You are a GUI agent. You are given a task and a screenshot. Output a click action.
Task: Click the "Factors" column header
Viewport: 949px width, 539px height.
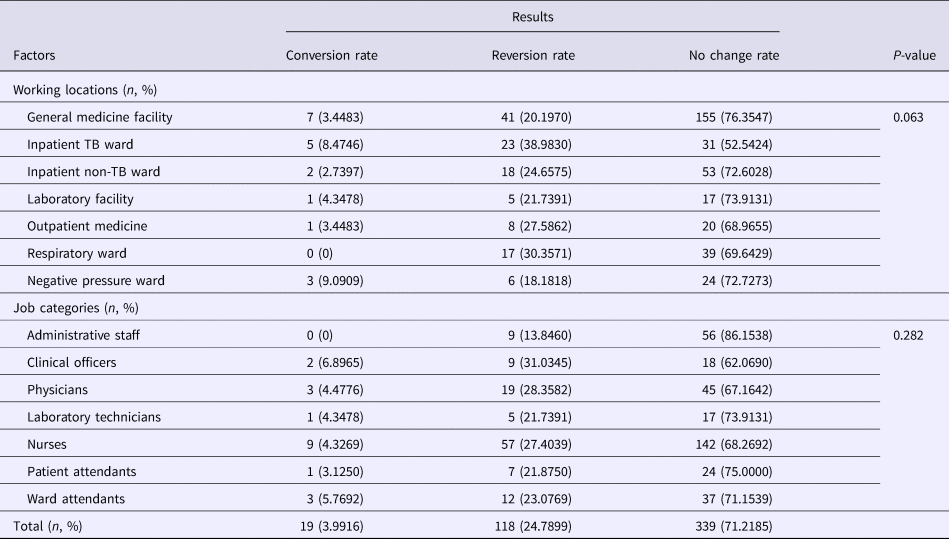[34, 56]
